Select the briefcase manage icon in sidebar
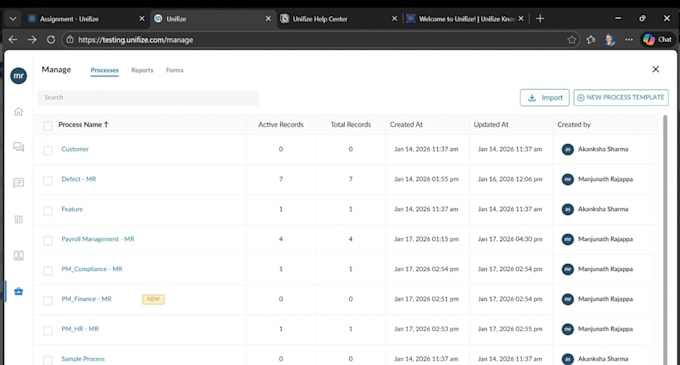The height and width of the screenshot is (365, 680). click(x=18, y=291)
